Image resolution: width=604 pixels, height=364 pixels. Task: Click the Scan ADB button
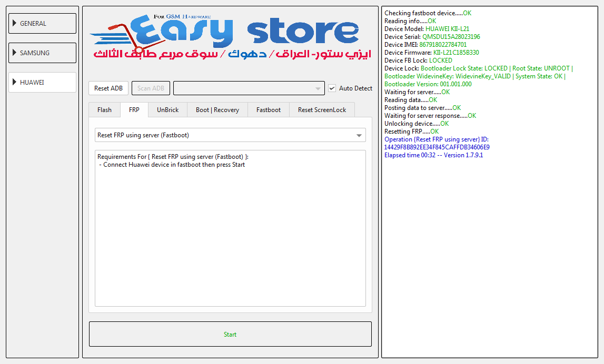point(151,88)
